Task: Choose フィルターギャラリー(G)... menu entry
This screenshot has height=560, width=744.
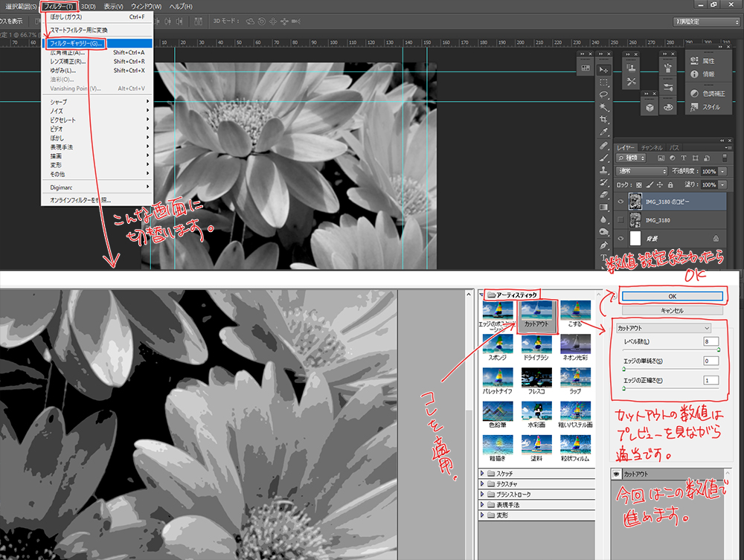Action: pos(97,43)
